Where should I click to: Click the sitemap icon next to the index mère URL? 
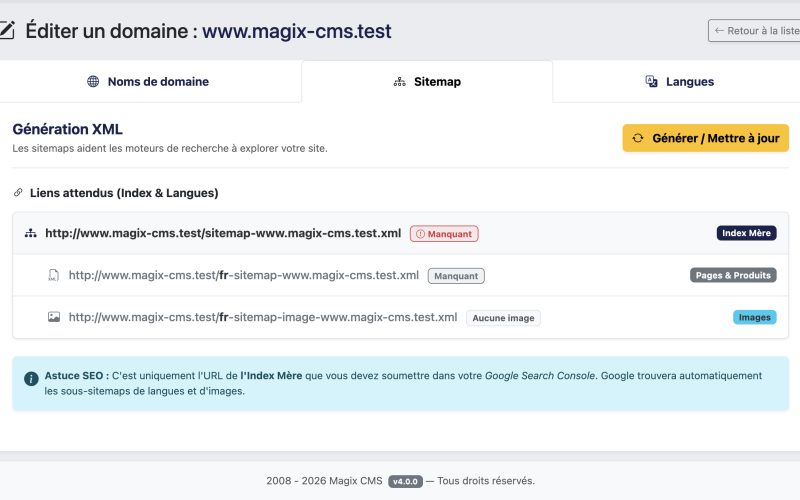click(31, 234)
